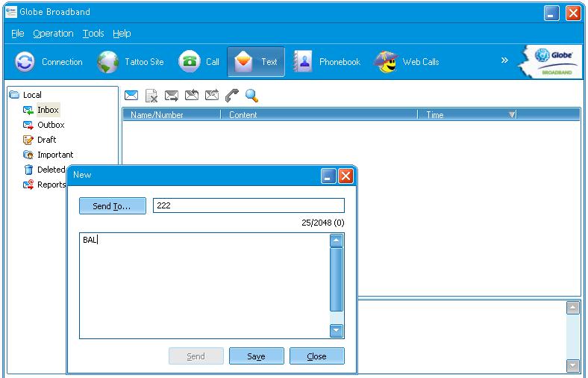This screenshot has width=588, height=378.
Task: Expand the toolbar overflow chevron
Action: (x=504, y=60)
